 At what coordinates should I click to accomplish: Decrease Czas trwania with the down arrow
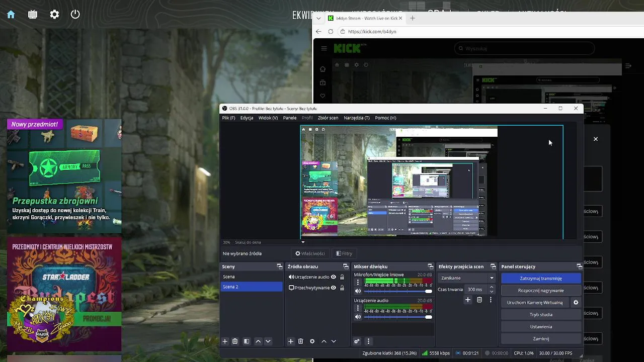point(492,292)
